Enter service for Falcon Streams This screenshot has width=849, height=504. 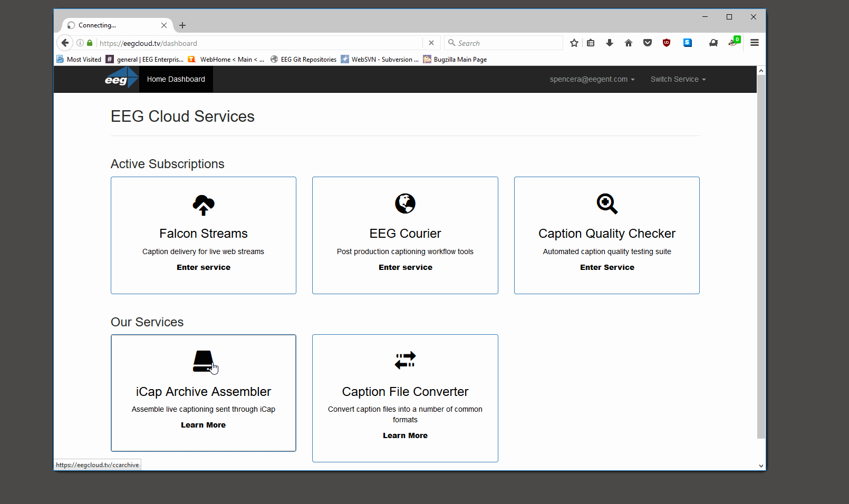(204, 267)
